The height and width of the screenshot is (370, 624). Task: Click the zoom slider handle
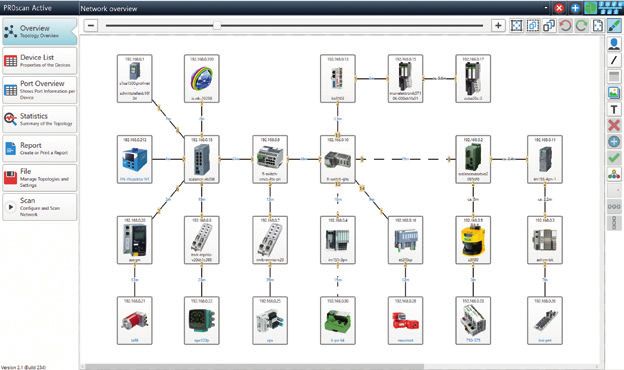tap(217, 25)
